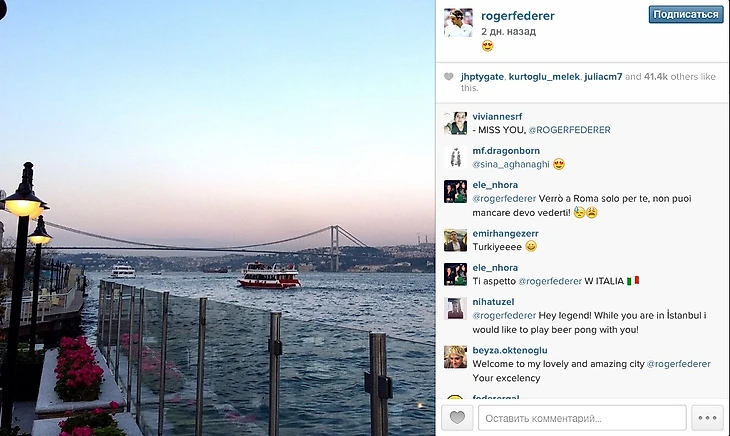The height and width of the screenshot is (436, 730).
Task: Open nihatuzel avatar
Action: point(455,309)
